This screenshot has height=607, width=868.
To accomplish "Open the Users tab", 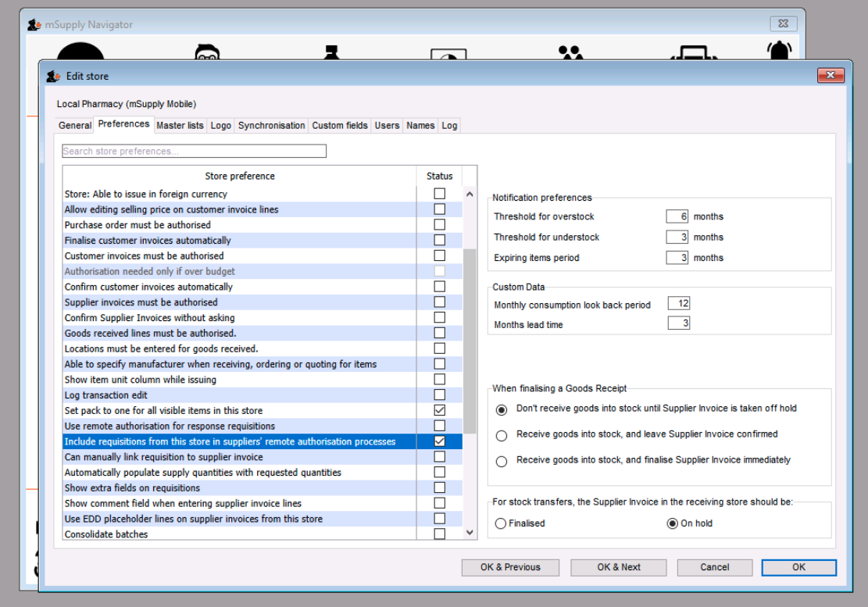I will click(x=387, y=126).
